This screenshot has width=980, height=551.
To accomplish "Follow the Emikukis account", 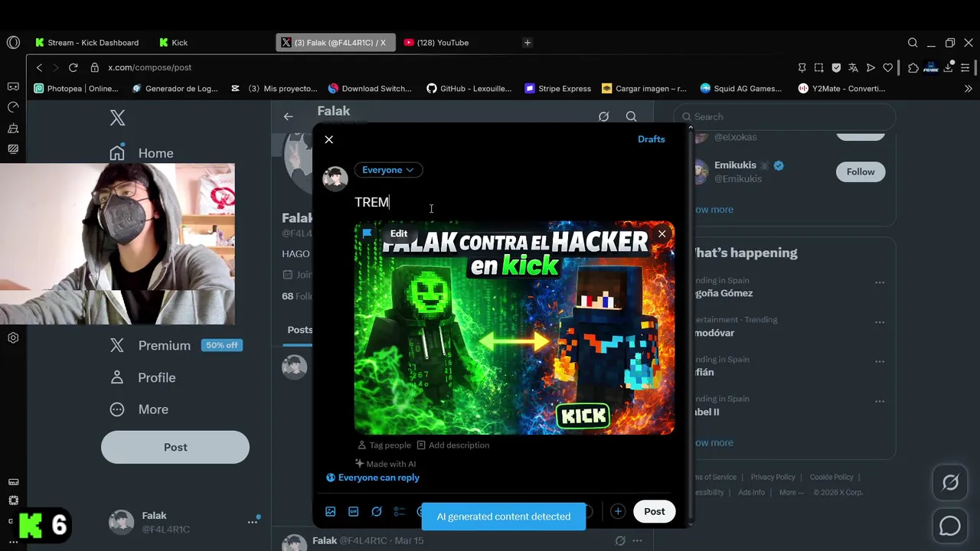I will coord(861,172).
